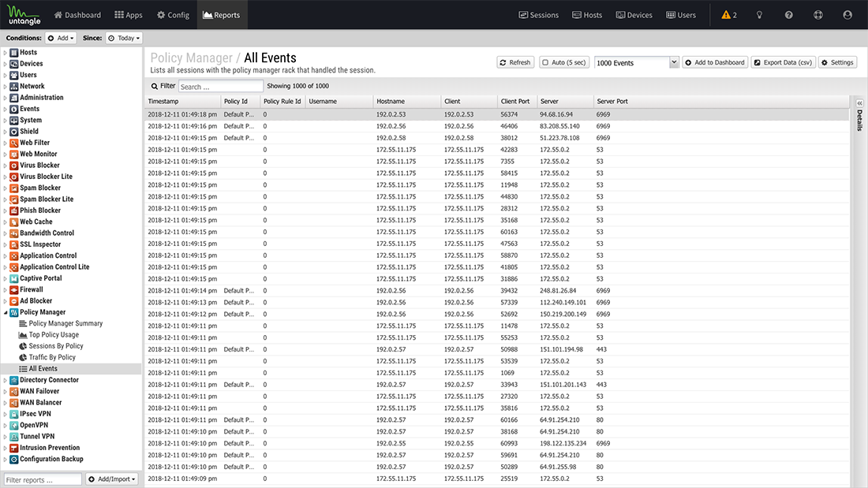
Task: Click the Application Control icon
Action: point(14,255)
